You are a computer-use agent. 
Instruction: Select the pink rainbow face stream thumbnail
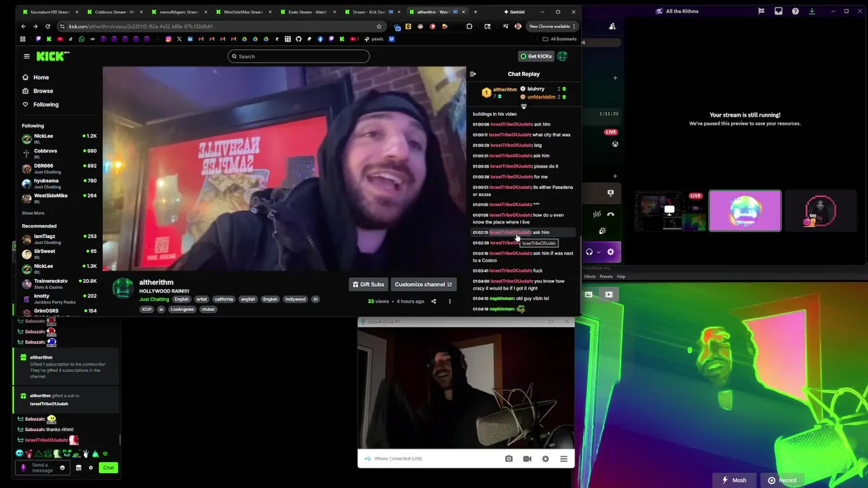point(745,211)
